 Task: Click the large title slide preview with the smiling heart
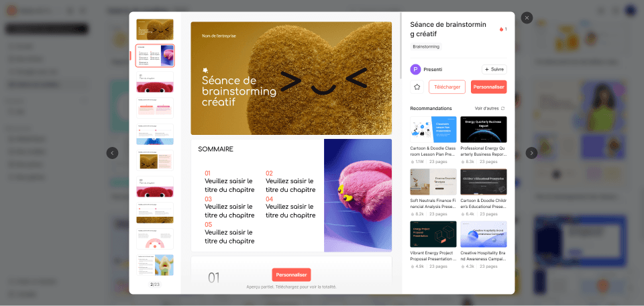pyautogui.click(x=291, y=78)
